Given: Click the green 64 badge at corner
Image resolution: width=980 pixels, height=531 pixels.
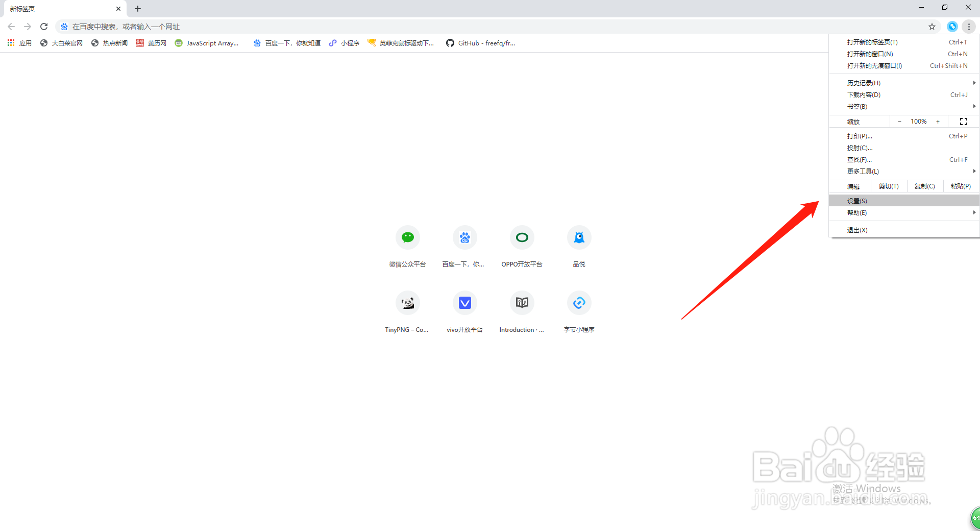Looking at the screenshot, I should (975, 518).
